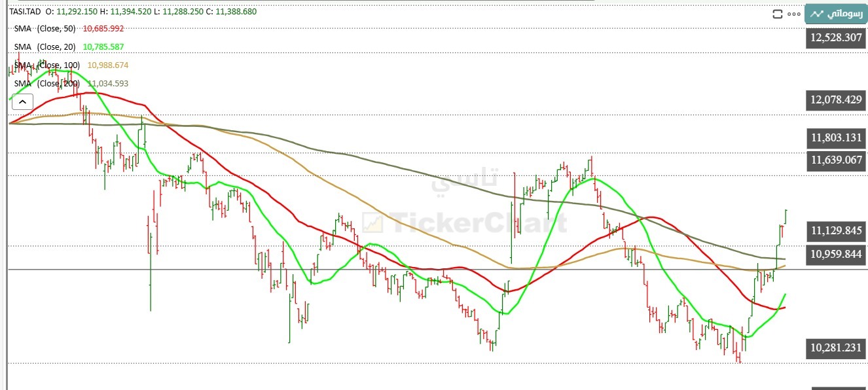Screen dimensions: 868x390
Task: Open the three-dot more options menu
Action: pos(794,14)
